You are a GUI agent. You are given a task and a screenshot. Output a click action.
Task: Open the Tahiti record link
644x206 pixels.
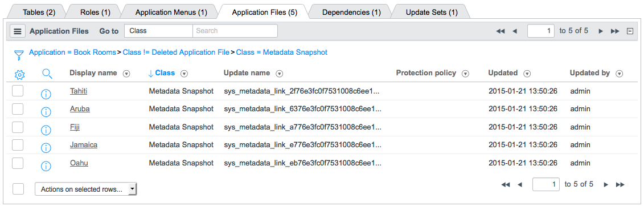coord(79,91)
